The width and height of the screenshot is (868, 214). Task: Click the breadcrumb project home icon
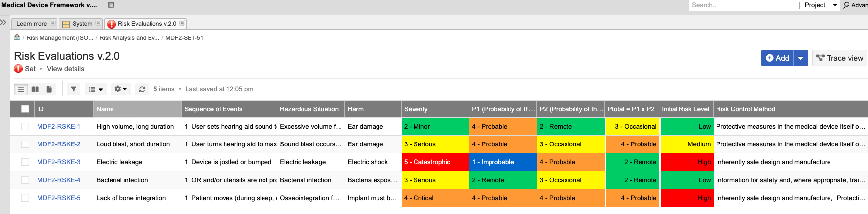click(17, 37)
